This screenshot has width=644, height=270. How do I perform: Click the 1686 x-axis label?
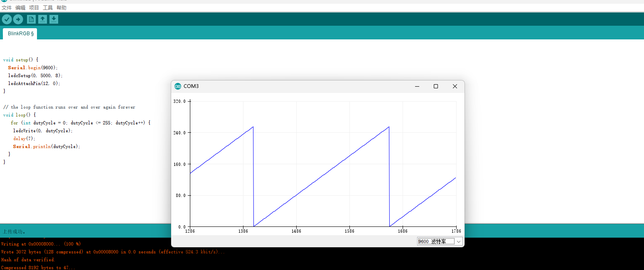pyautogui.click(x=403, y=231)
